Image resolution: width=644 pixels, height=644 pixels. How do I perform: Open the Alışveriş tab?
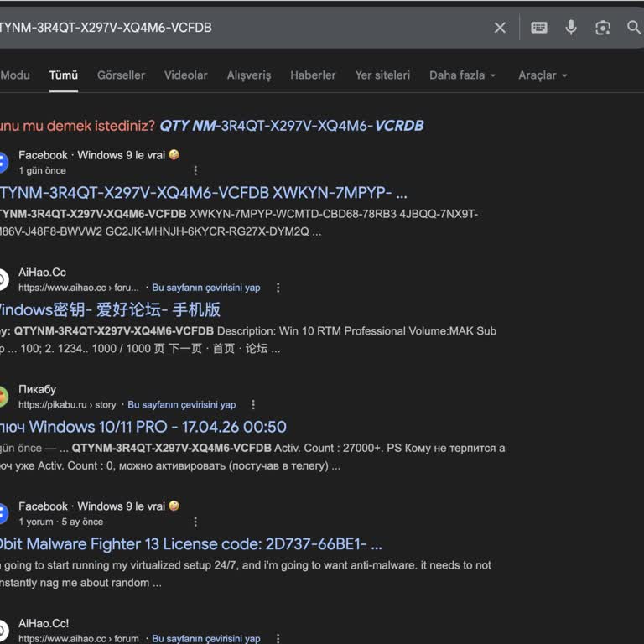tap(249, 75)
